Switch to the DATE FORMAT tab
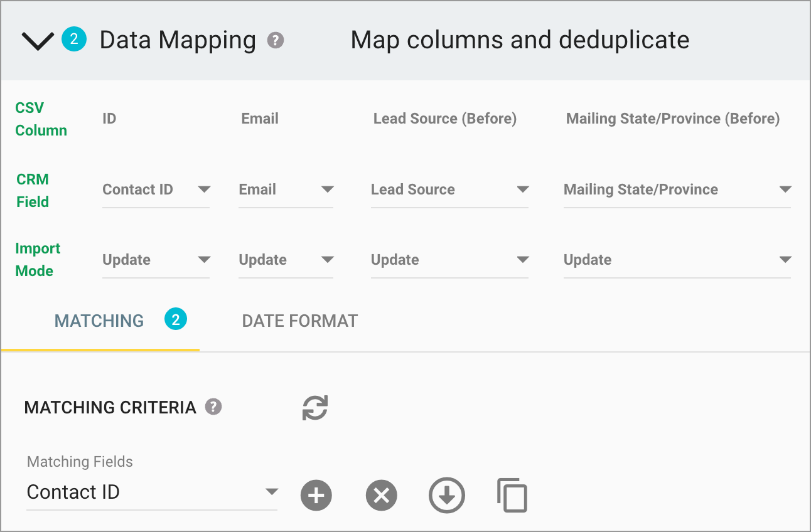Viewport: 811px width, 532px height. pyautogui.click(x=299, y=321)
